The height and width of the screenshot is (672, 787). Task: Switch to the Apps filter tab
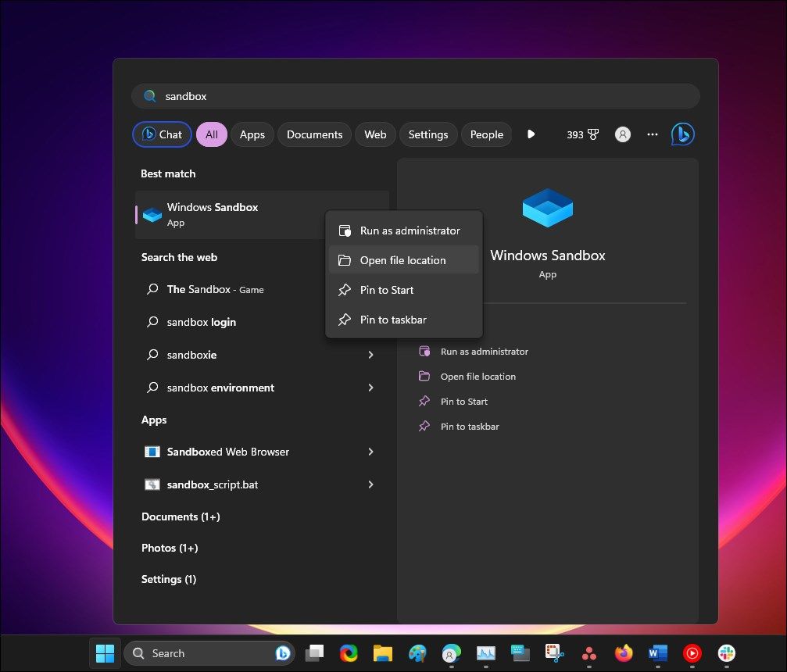point(252,134)
